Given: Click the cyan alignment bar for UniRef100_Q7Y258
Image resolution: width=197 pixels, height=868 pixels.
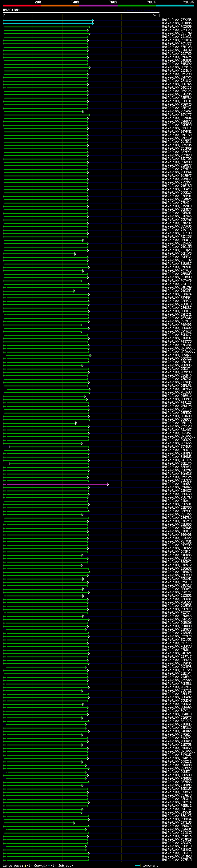Looking at the screenshot, I should tap(48, 20).
